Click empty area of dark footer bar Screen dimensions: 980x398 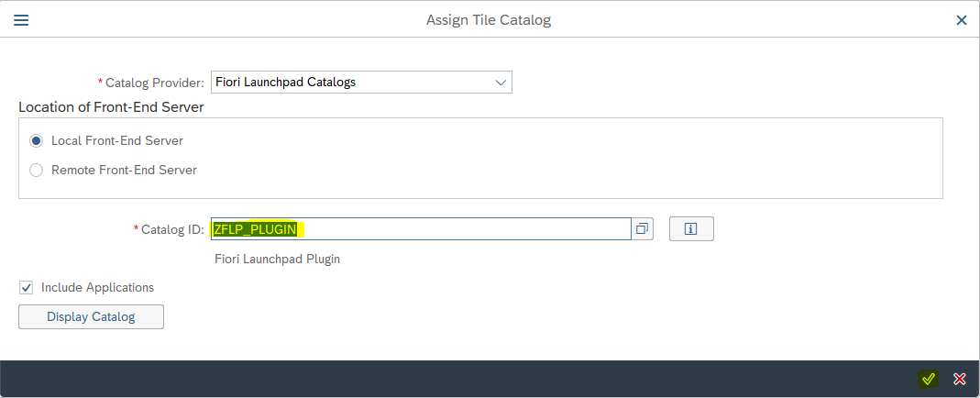click(458, 379)
